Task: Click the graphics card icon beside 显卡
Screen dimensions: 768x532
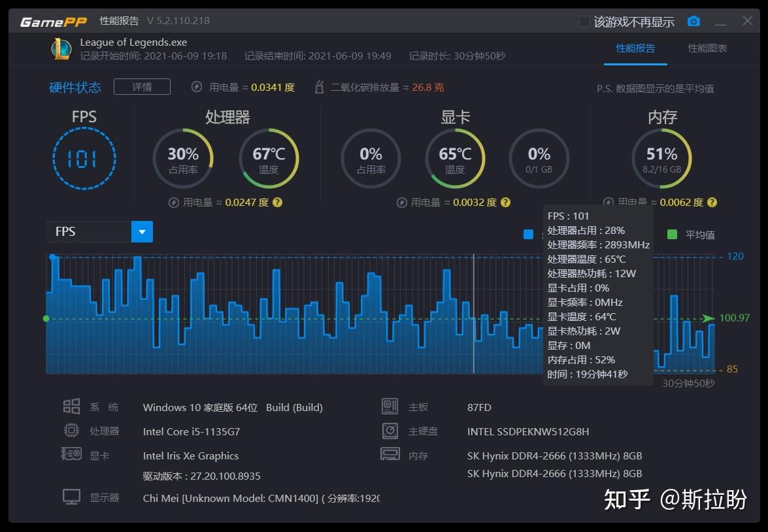Action: pyautogui.click(x=71, y=454)
